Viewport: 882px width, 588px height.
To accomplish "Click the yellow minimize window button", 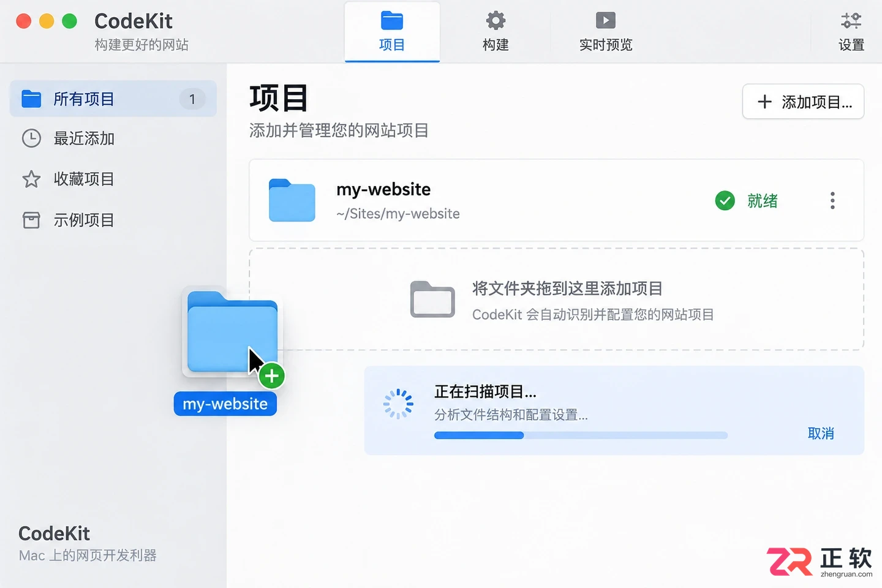I will [x=47, y=21].
